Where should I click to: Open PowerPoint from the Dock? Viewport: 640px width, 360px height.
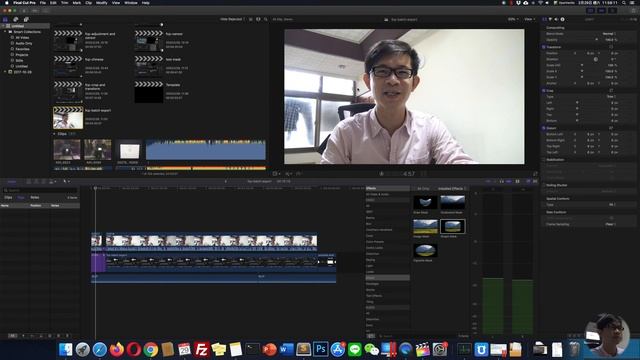click(269, 349)
